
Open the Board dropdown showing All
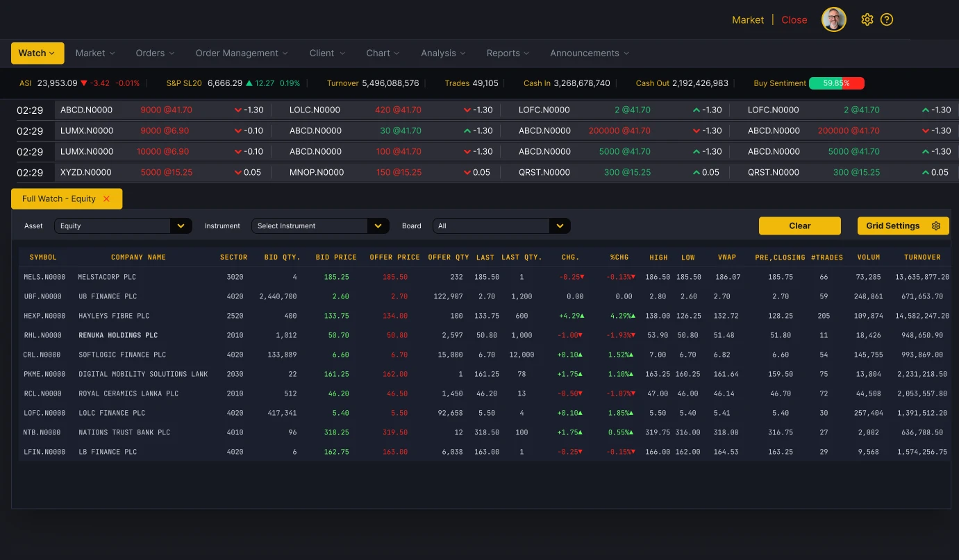[501, 226]
